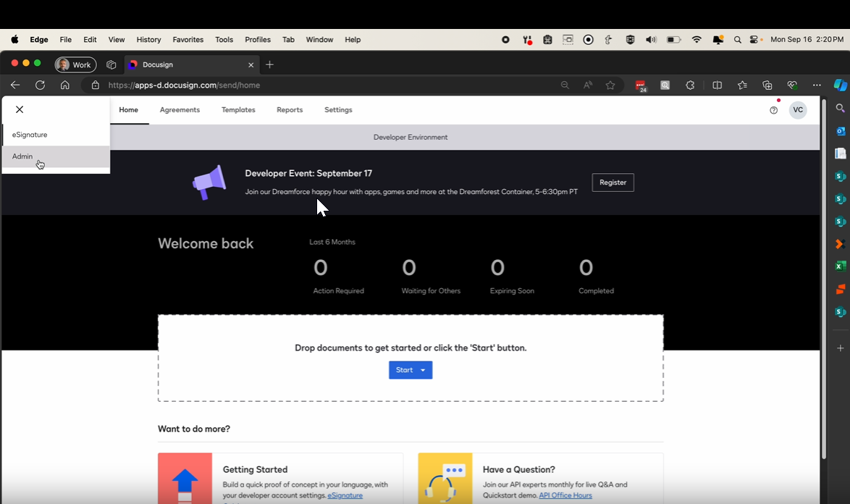
Task: Add page to favorites star icon
Action: point(610,85)
